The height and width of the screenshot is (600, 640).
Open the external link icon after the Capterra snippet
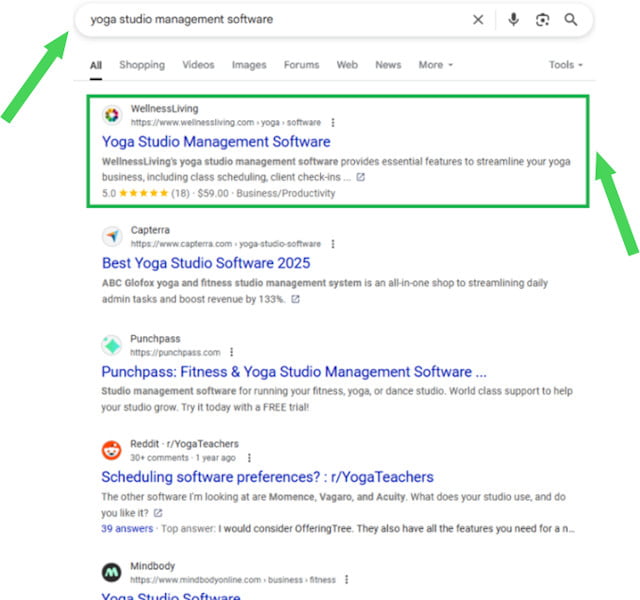(x=296, y=299)
